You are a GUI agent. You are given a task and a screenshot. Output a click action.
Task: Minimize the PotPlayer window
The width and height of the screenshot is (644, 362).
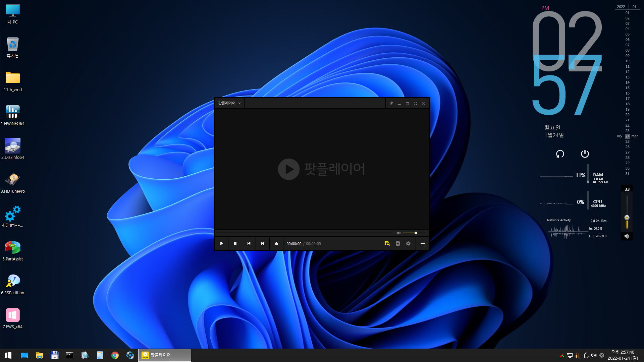click(x=399, y=103)
